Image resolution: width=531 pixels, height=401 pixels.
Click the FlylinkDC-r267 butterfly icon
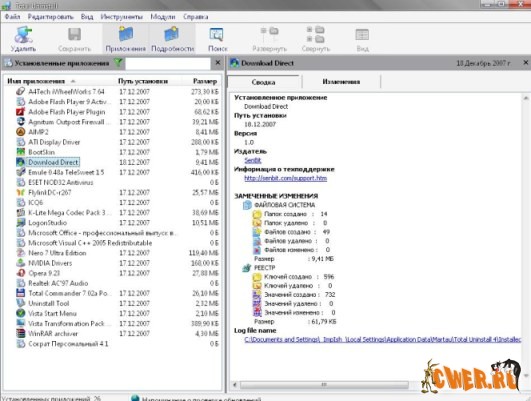pyautogui.click(x=21, y=192)
